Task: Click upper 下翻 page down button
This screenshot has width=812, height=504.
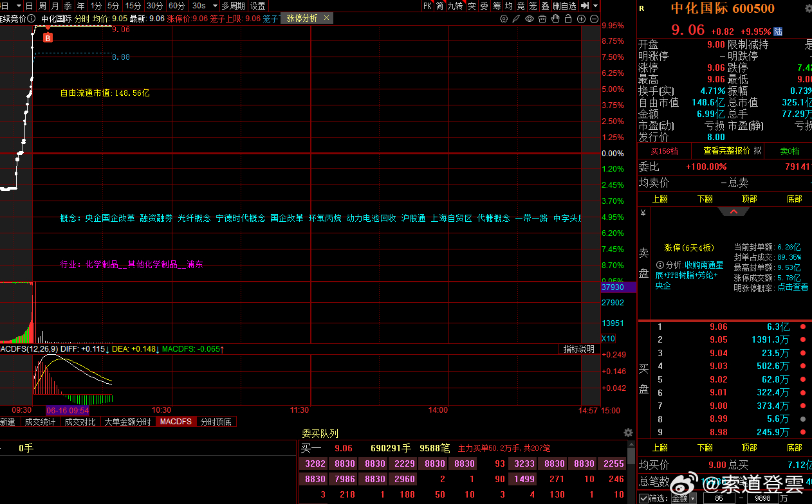Action: pos(705,199)
